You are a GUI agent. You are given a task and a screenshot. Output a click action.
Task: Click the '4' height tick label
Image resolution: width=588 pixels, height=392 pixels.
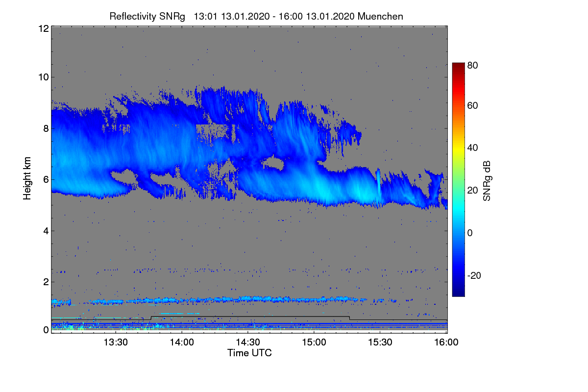click(46, 231)
